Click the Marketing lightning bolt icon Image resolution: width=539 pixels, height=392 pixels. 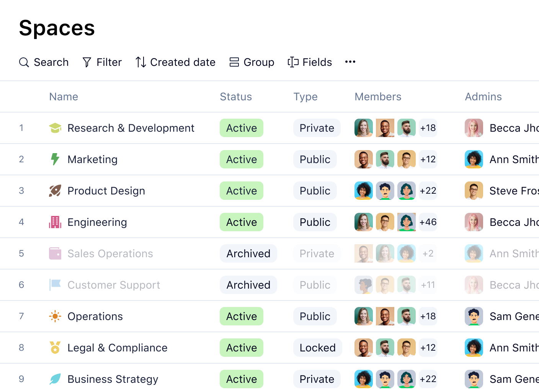[x=55, y=159]
